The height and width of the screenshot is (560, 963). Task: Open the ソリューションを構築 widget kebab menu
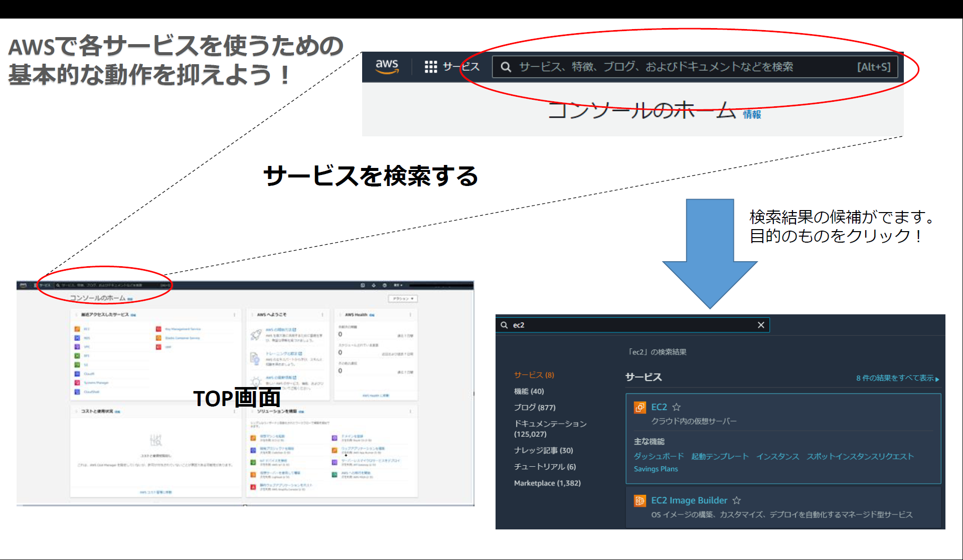point(410,411)
